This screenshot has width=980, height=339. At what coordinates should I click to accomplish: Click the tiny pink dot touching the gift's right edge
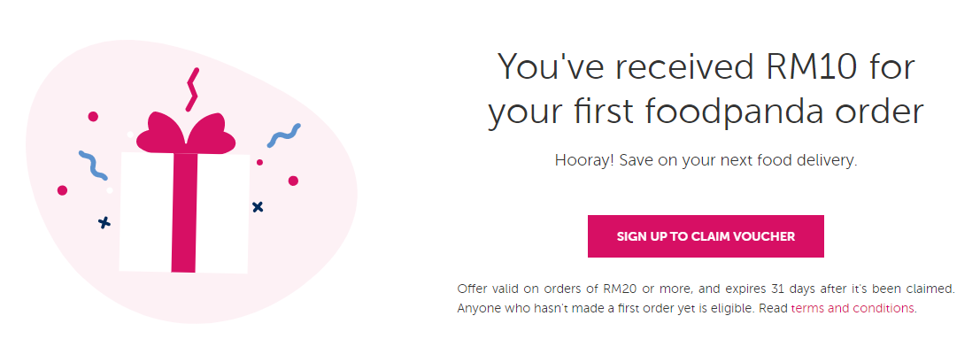point(259,163)
